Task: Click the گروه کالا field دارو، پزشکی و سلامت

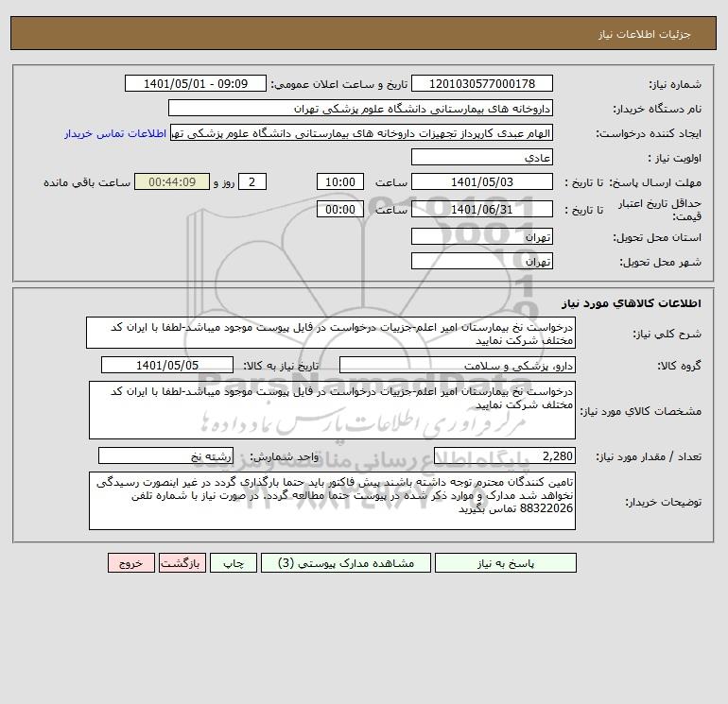Action: 458,365
